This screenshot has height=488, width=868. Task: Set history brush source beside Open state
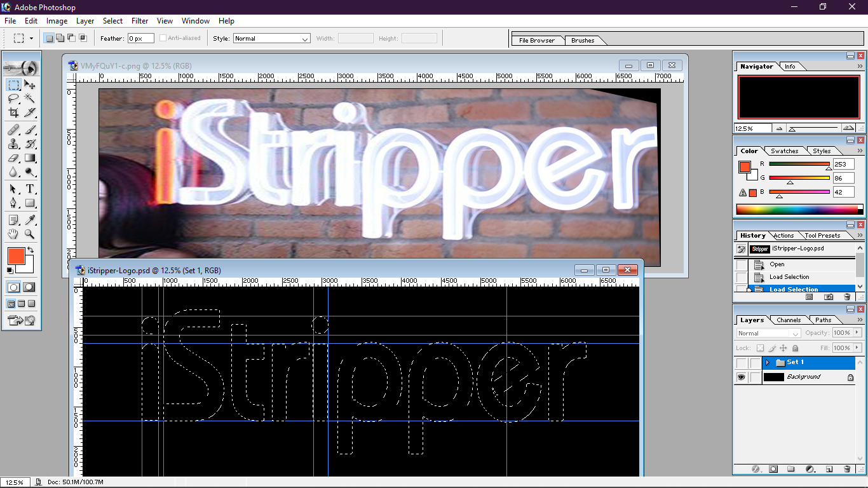742,264
